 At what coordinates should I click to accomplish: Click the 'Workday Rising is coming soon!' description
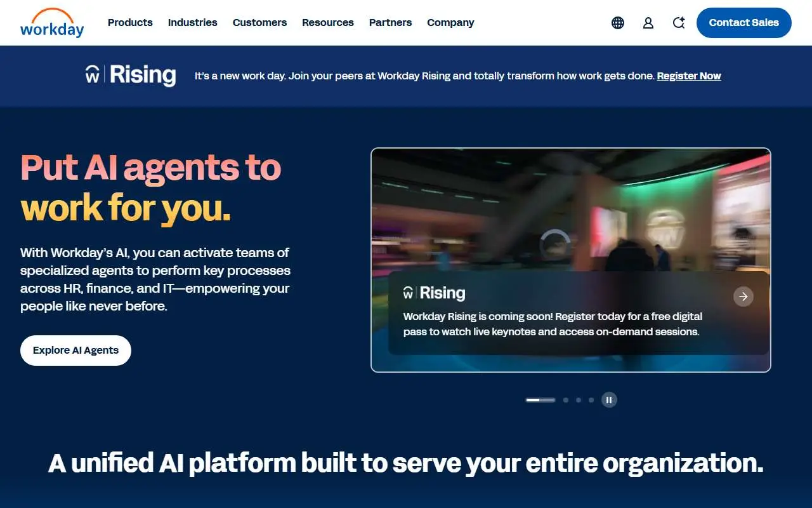point(553,324)
